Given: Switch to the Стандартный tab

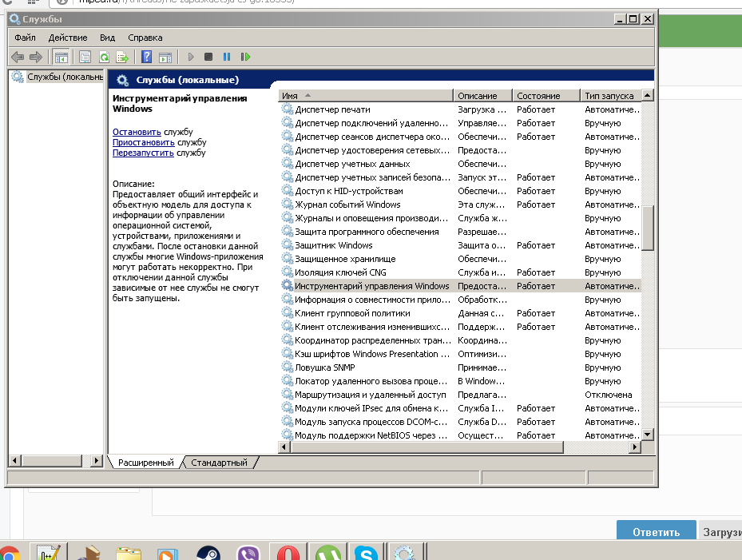Looking at the screenshot, I should tap(219, 463).
